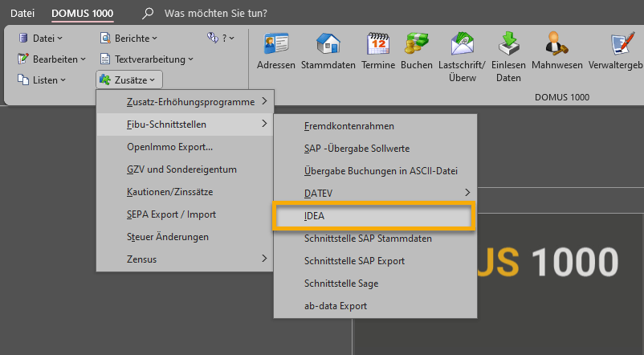
Task: Open Verwaltergebühren icon in ribbon
Action: point(622,43)
